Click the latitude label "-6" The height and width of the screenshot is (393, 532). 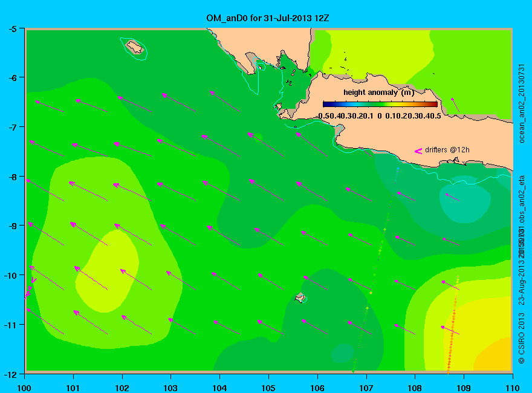[x=12, y=78]
